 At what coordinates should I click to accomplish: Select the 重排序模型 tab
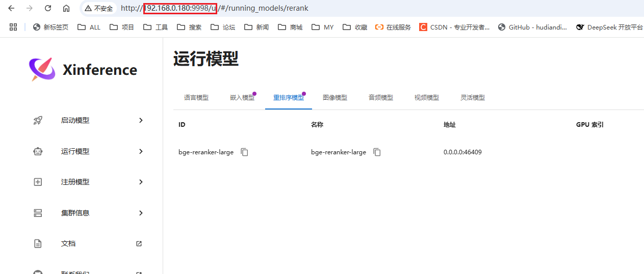[289, 98]
